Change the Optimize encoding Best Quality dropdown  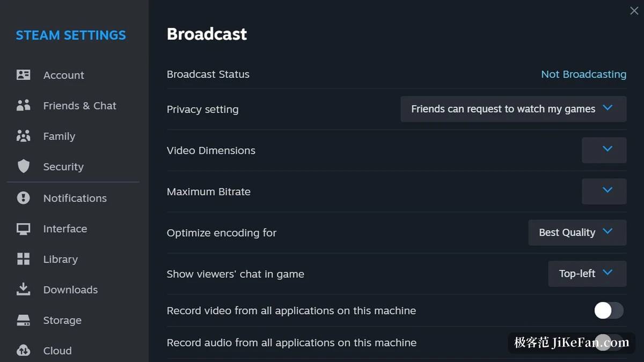(x=577, y=233)
